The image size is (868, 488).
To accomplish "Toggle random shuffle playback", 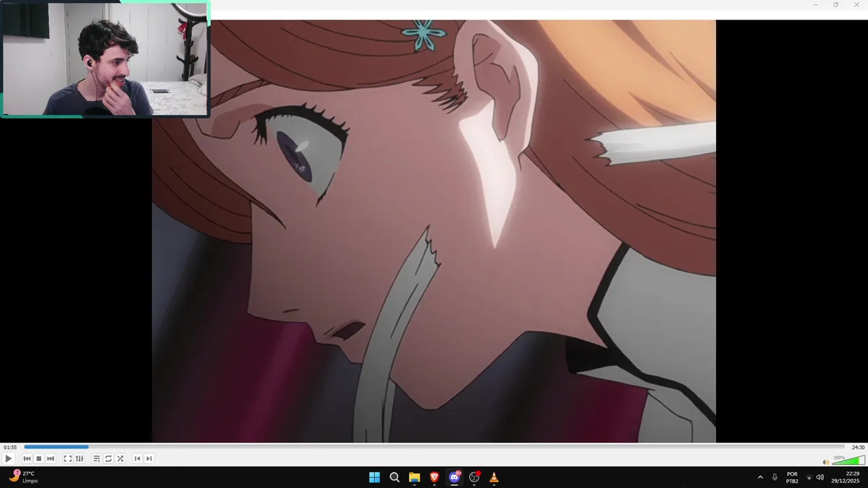I will point(120,459).
